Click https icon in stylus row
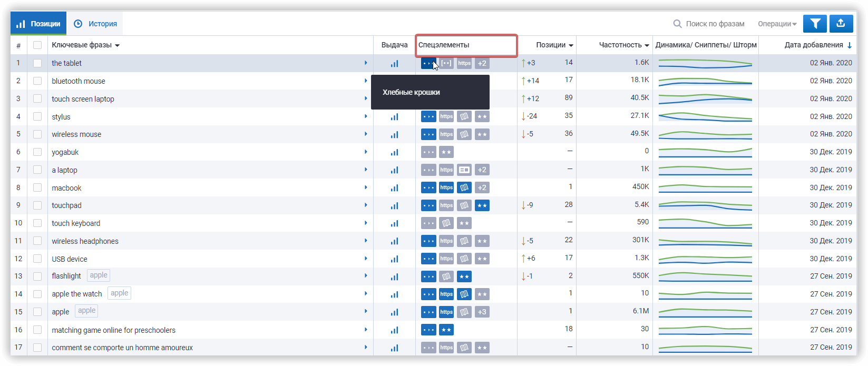This screenshot has width=868, height=366. tap(446, 117)
